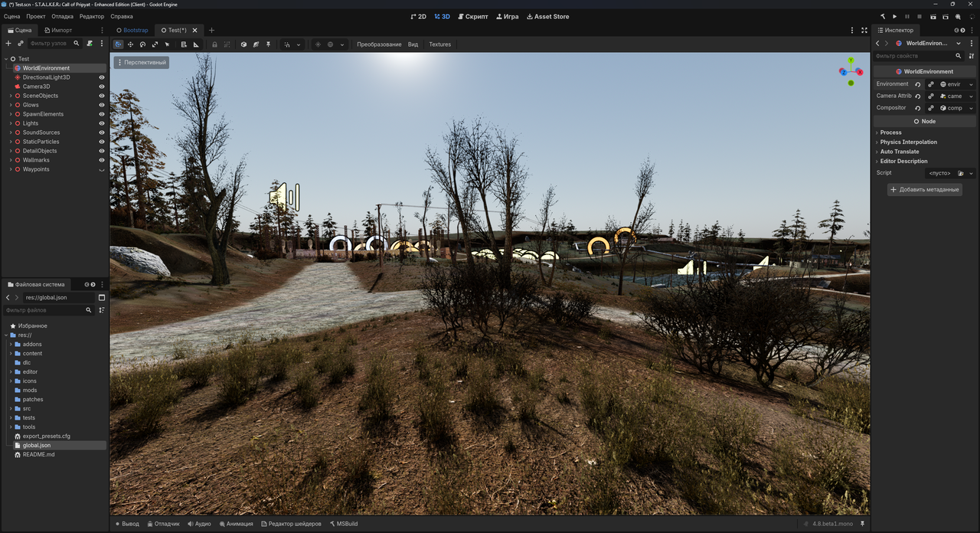Toggle distraction-free mode in viewport
Screen dimensions: 980x533
(864, 31)
